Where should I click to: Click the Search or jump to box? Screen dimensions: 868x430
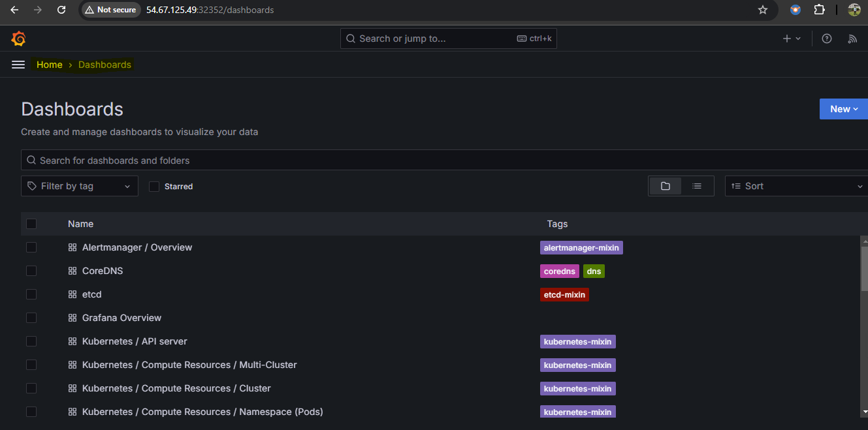point(449,38)
